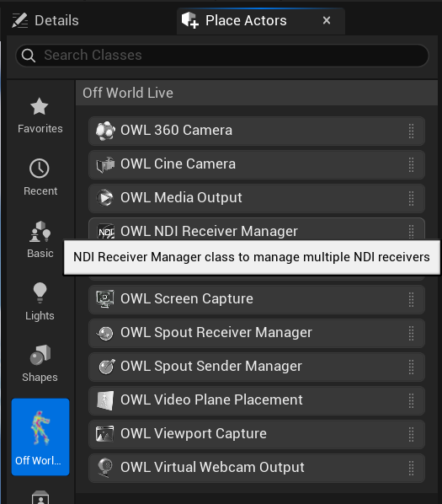Click the OWL Viewport Capture icon
Image resolution: width=442 pixels, height=504 pixels.
pyautogui.click(x=105, y=434)
